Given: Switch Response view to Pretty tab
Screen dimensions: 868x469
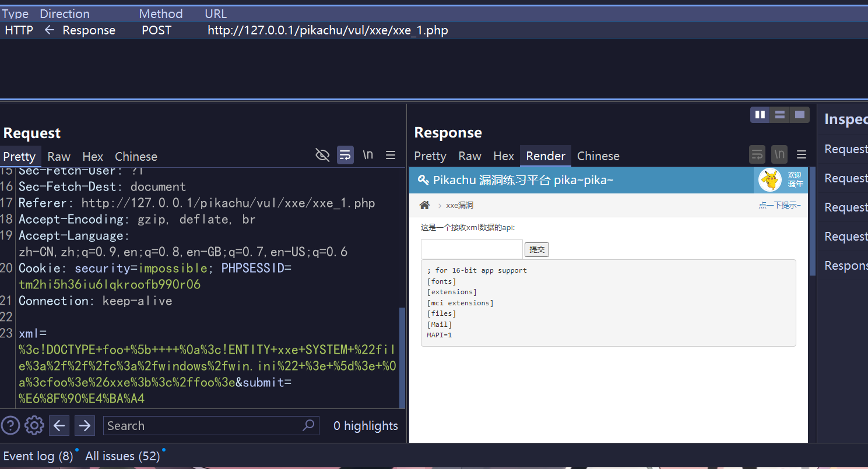Looking at the screenshot, I should click(x=430, y=156).
